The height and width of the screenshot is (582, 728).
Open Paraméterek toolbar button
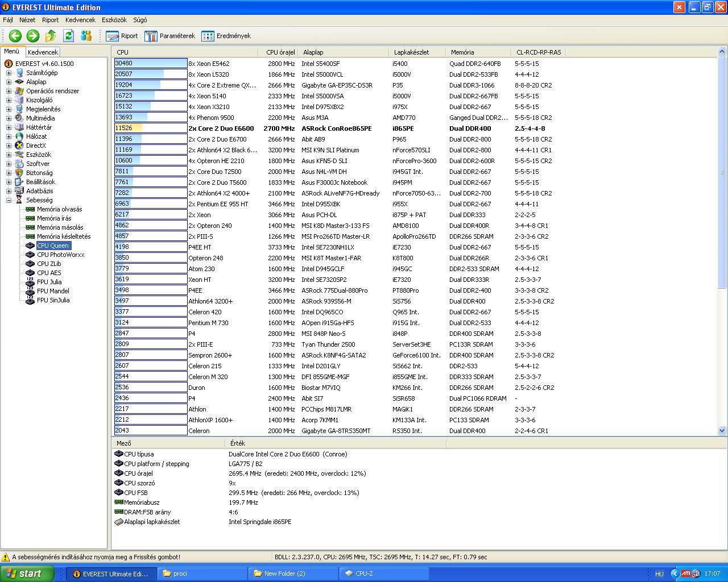[x=169, y=36]
